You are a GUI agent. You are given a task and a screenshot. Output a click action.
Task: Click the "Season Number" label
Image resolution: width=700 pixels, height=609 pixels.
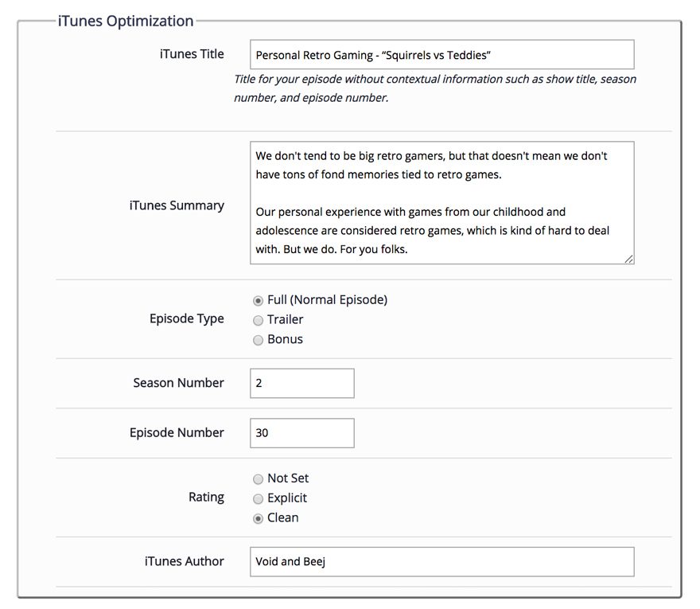click(x=178, y=383)
